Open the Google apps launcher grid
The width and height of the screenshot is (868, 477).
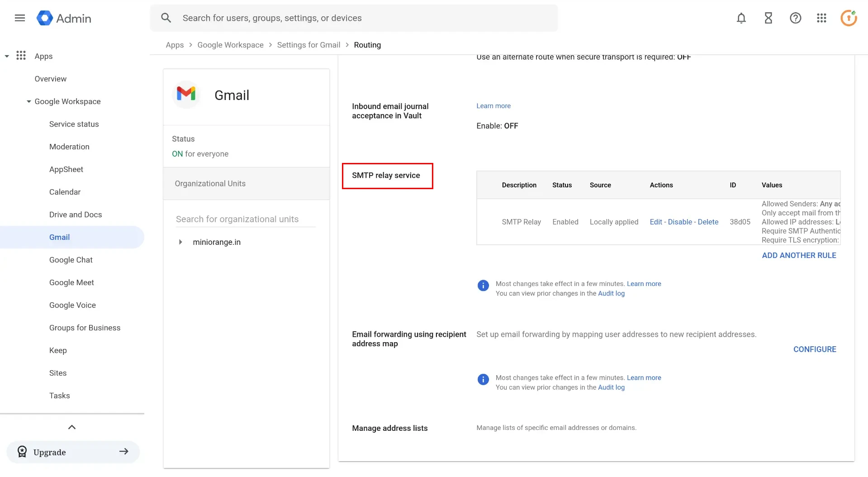(x=821, y=18)
